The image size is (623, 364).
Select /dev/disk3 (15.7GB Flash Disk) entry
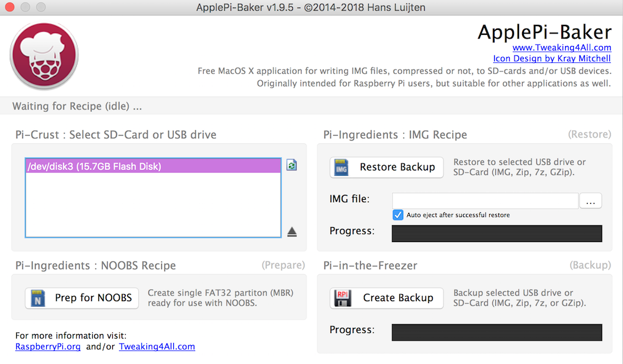[153, 166]
